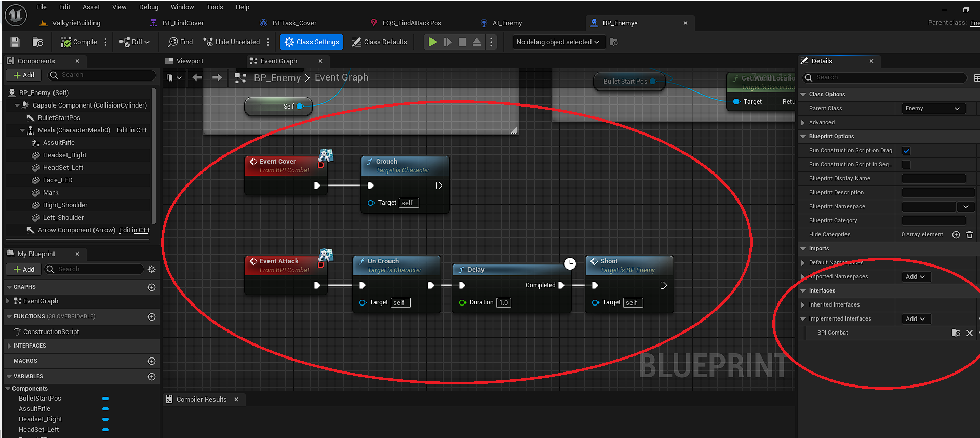Click Add in My Blueprint panel
Image resolution: width=980 pixels, height=438 pixels.
point(24,269)
